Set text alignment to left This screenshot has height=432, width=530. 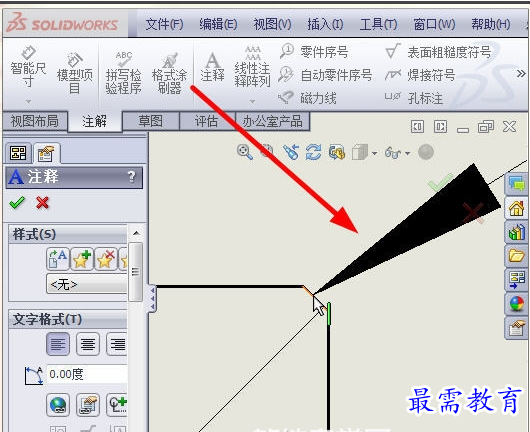coord(58,344)
